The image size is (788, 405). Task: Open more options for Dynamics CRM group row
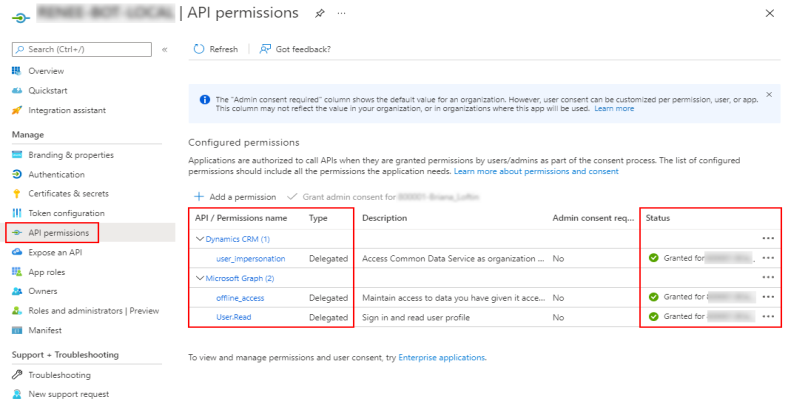tap(768, 238)
